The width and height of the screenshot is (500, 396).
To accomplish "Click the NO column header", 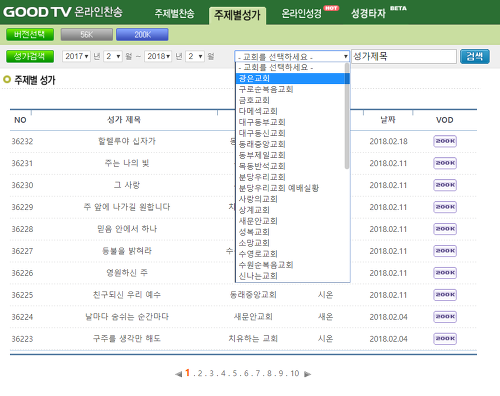I will 20,120.
